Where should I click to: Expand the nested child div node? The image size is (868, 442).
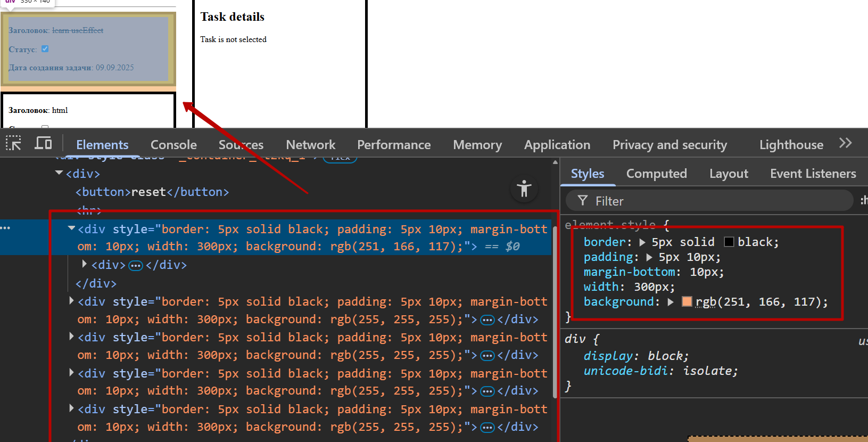(x=85, y=264)
